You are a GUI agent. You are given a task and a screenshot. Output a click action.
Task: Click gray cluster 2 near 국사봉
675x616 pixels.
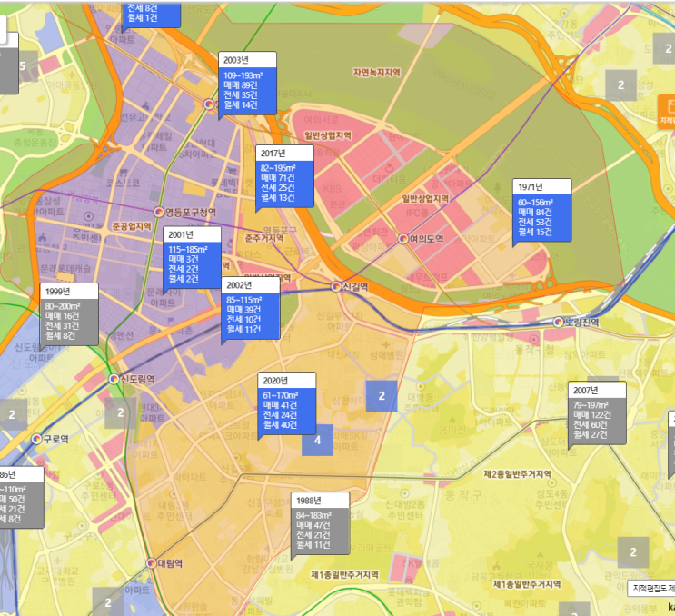click(633, 552)
